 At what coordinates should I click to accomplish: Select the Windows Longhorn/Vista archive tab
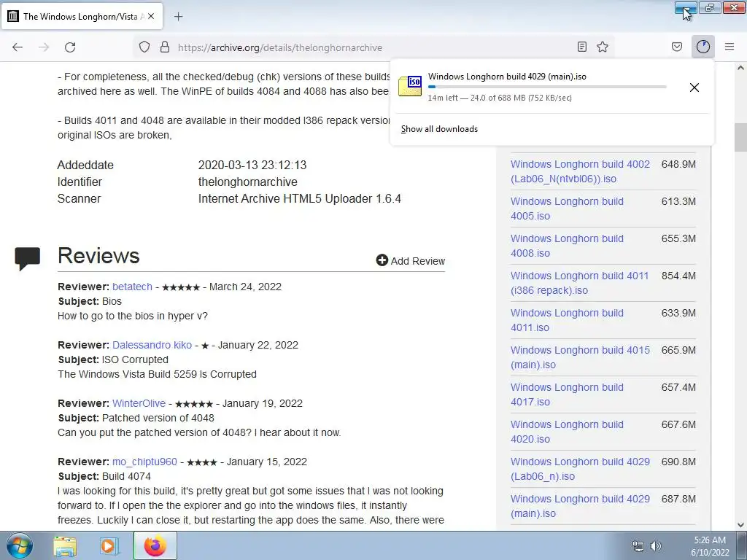82,16
